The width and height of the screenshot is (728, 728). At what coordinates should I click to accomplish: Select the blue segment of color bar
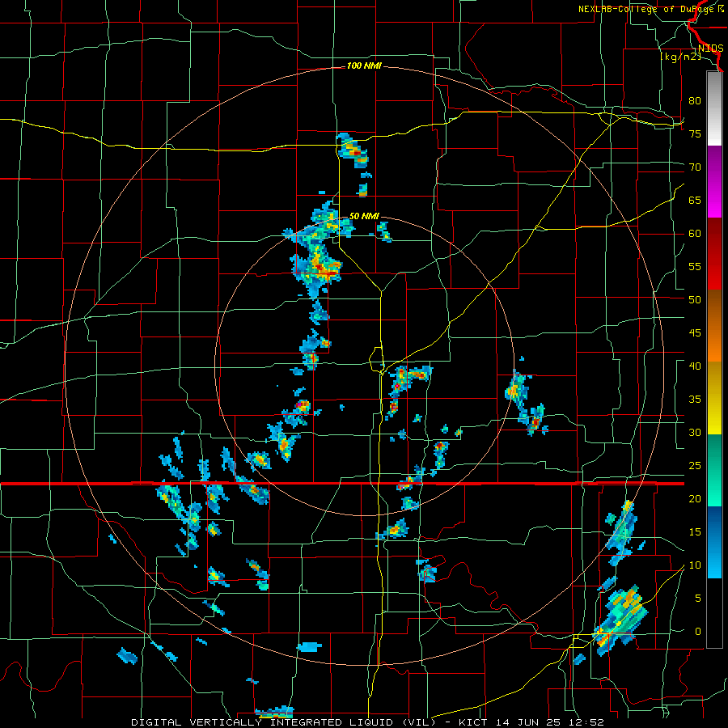[714, 542]
